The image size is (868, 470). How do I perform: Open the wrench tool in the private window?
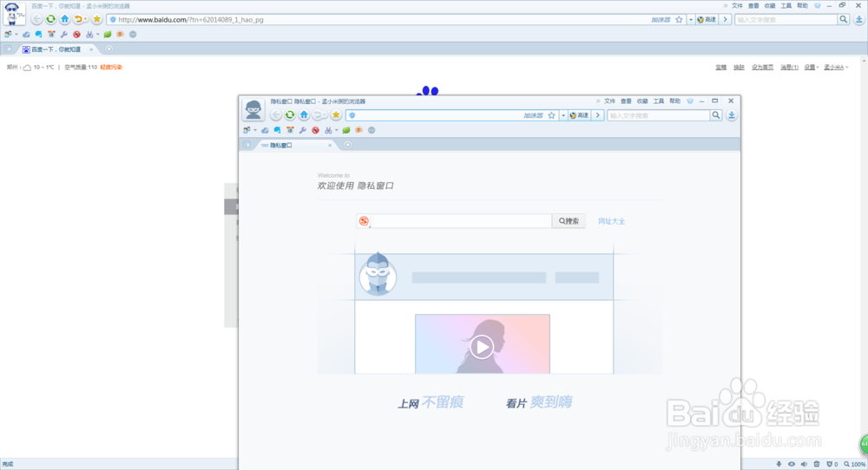point(302,130)
